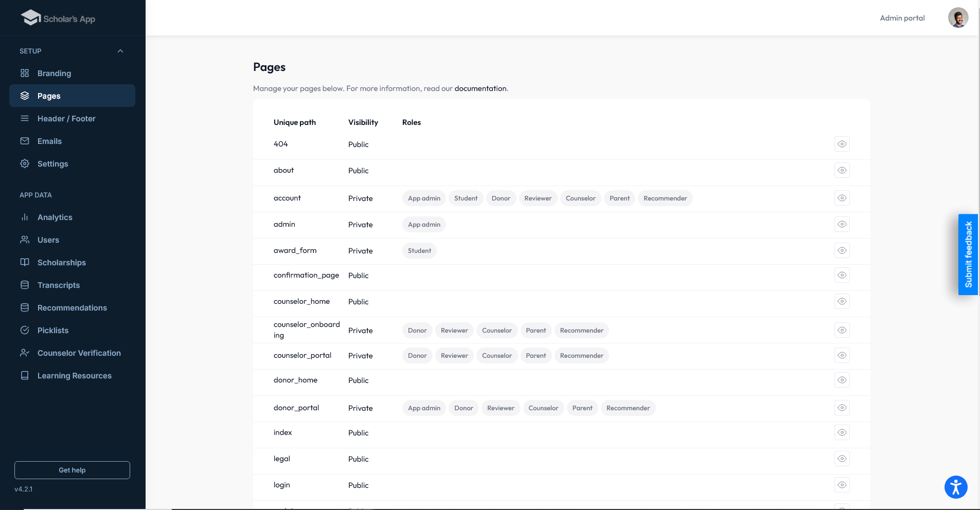View the award_form page eye icon
Screen dimensions: 980x510
point(842,250)
